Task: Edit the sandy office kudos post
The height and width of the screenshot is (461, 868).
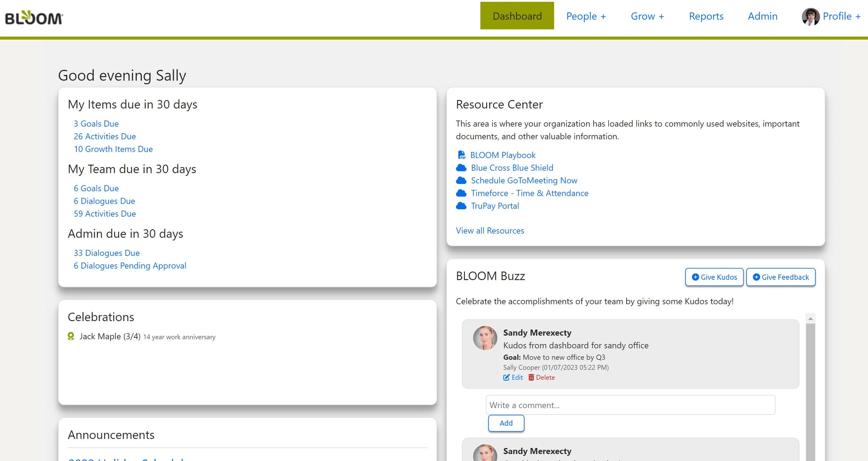Action: pos(513,377)
